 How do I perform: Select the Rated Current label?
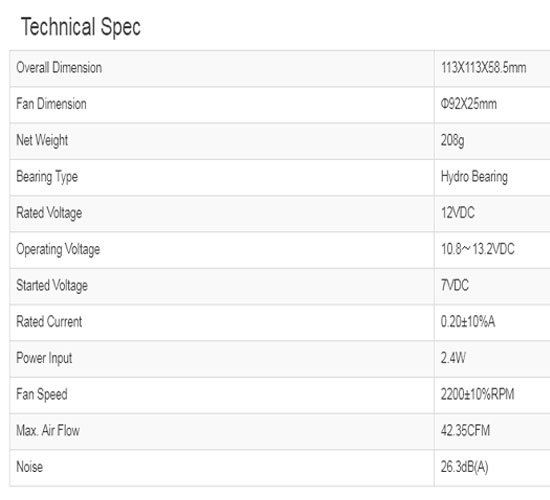[49, 322]
